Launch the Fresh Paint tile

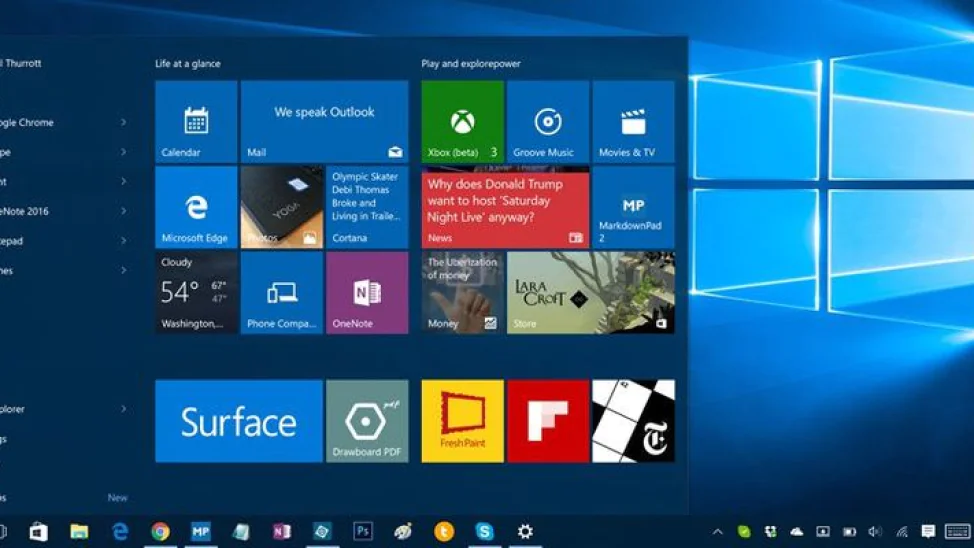click(462, 421)
